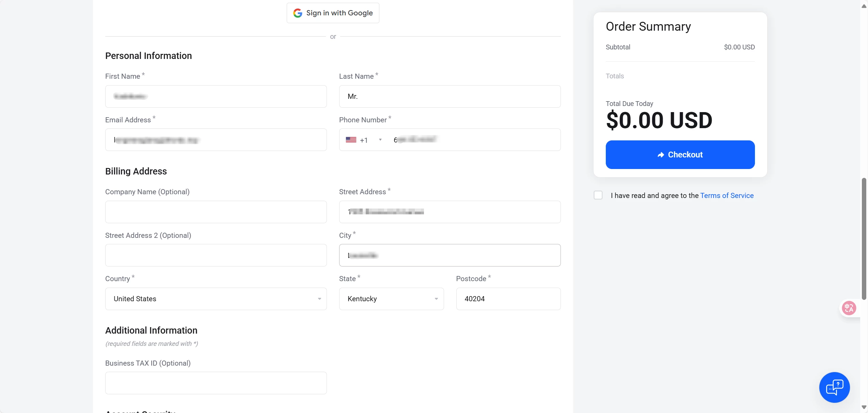Click the Last Name field with Mr.
Image resolution: width=868 pixels, height=413 pixels.
449,96
